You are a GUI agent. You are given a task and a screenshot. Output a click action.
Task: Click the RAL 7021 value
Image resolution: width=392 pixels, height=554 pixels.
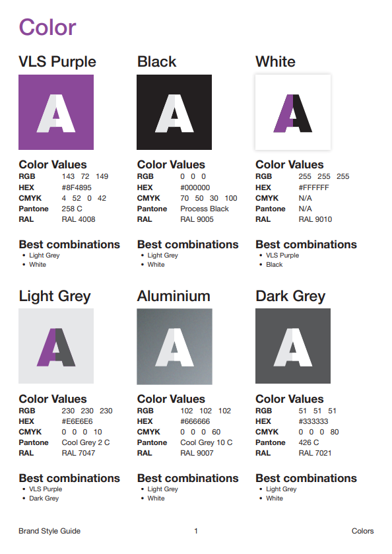click(x=315, y=454)
